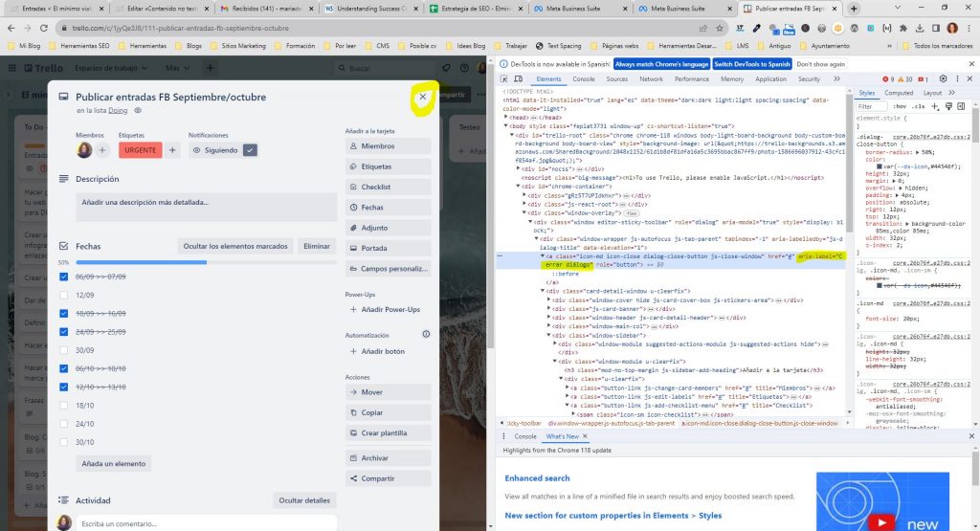
Task: Close the Trello card dialog with X
Action: coord(423,97)
